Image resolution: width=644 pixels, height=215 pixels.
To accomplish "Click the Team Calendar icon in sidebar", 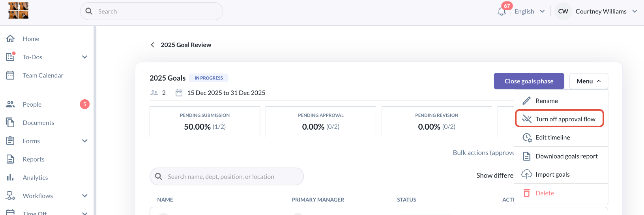I will 10,75.
